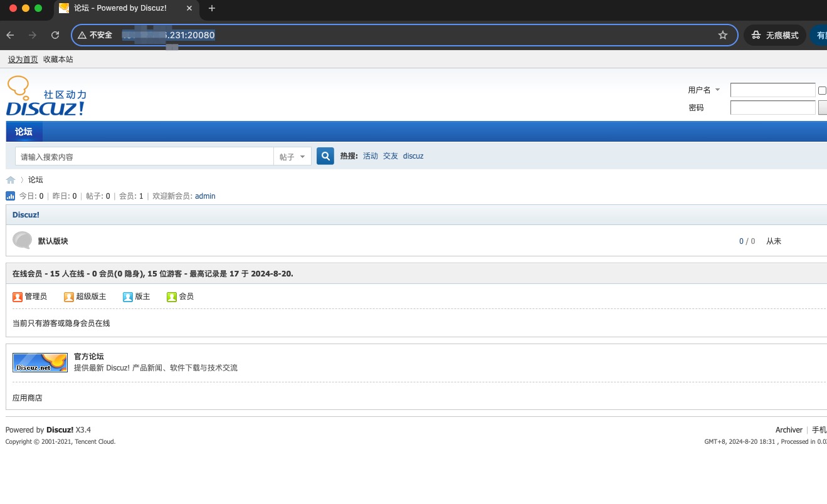Screen dimensions: 827x504
Task: Click into the password input field
Action: [x=772, y=108]
